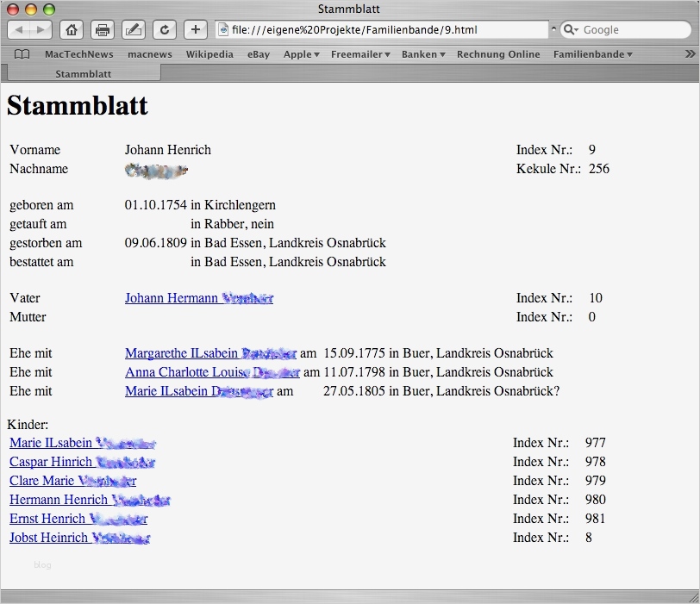The width and height of the screenshot is (700, 604).
Task: Click the Stammblatt page heading
Action: 78,106
